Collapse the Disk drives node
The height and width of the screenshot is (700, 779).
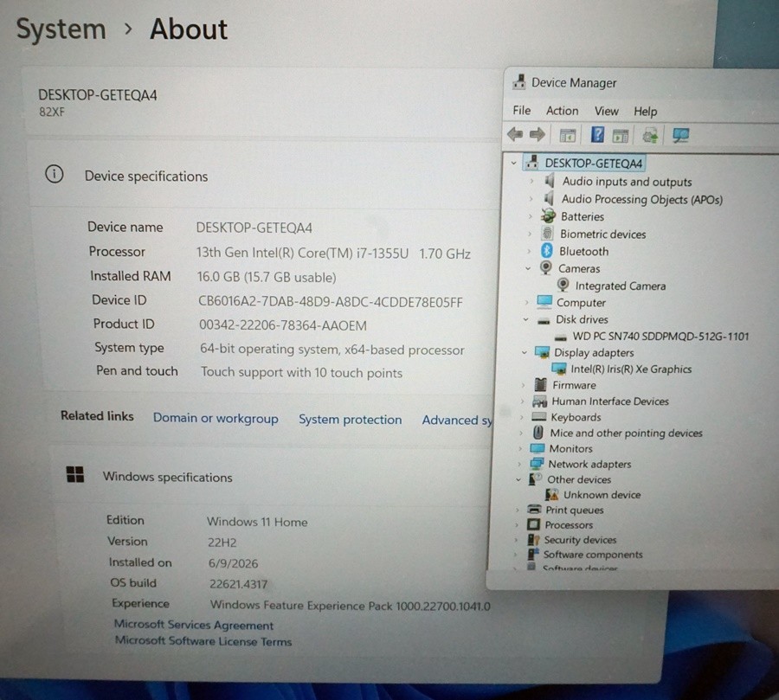point(525,319)
